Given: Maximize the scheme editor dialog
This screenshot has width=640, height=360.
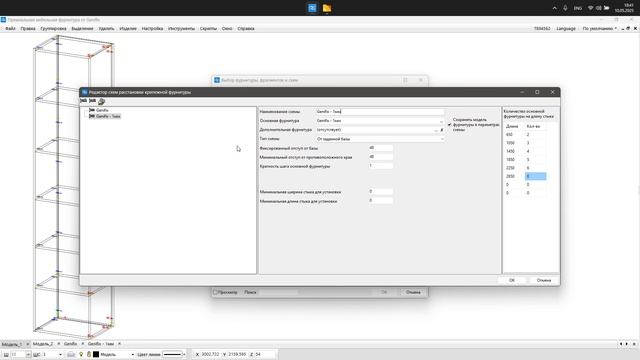Looking at the screenshot, I should pyautogui.click(x=537, y=92).
